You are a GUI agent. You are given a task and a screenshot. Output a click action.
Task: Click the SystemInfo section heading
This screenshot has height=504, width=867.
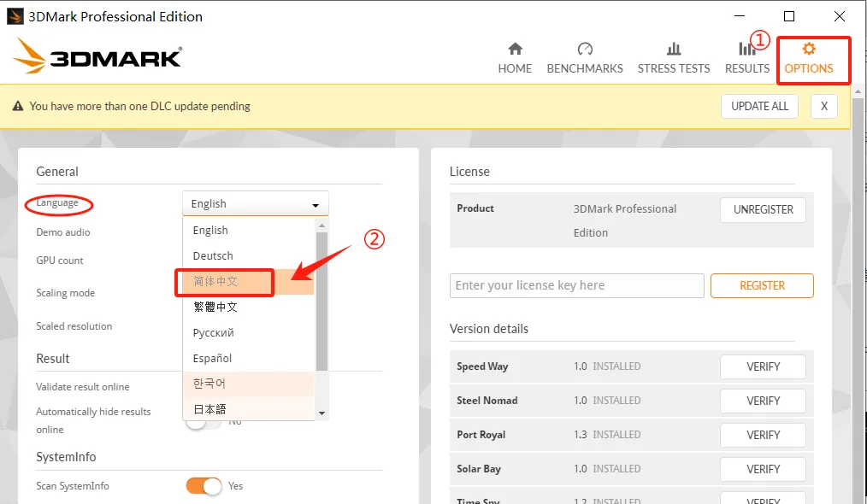click(66, 457)
